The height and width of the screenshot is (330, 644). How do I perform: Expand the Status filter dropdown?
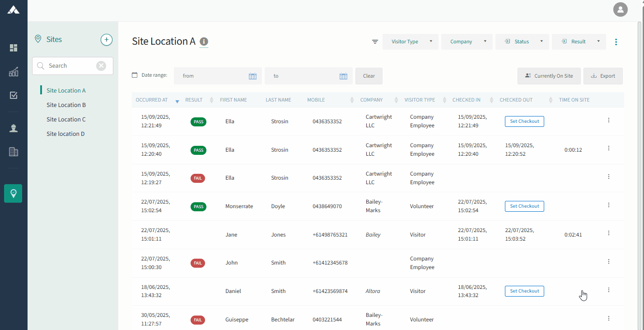tap(522, 42)
